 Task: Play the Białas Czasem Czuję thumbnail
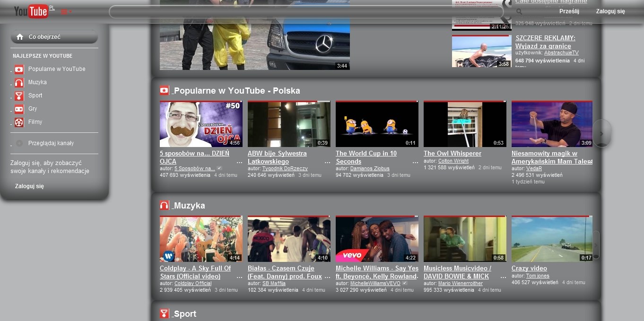click(289, 239)
